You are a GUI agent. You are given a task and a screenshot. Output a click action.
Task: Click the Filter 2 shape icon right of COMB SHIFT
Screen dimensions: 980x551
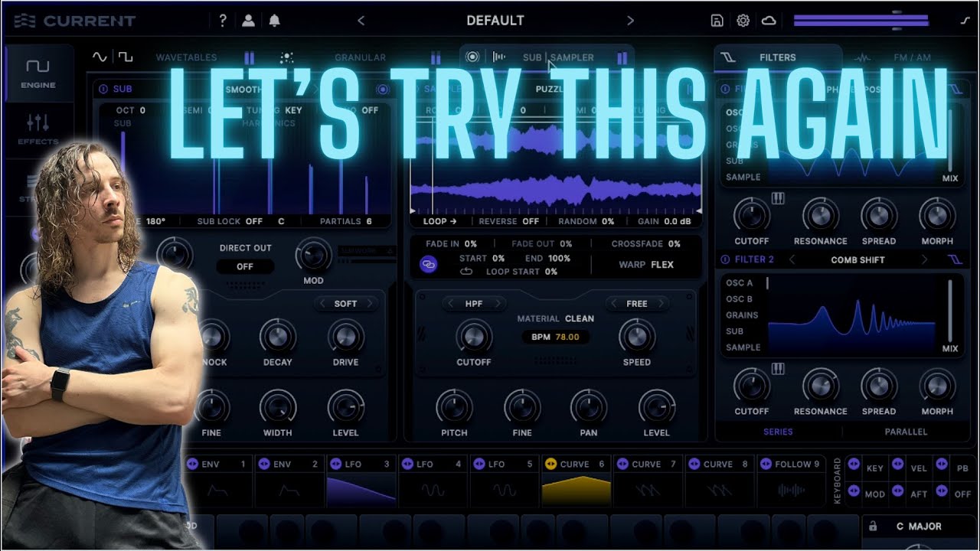click(x=955, y=259)
